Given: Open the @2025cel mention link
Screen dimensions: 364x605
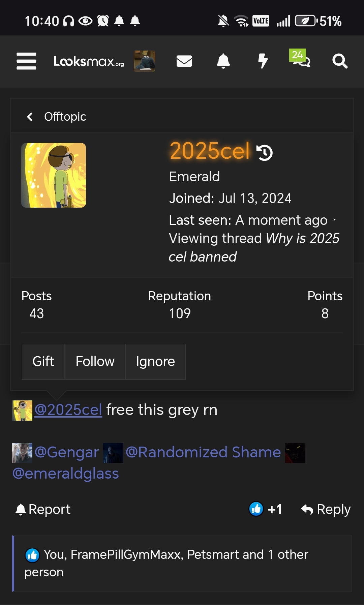Looking at the screenshot, I should [68, 410].
